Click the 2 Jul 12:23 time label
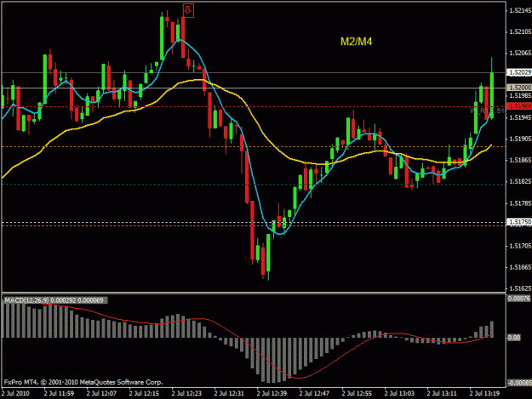The height and width of the screenshot is (399, 532). 186,393
